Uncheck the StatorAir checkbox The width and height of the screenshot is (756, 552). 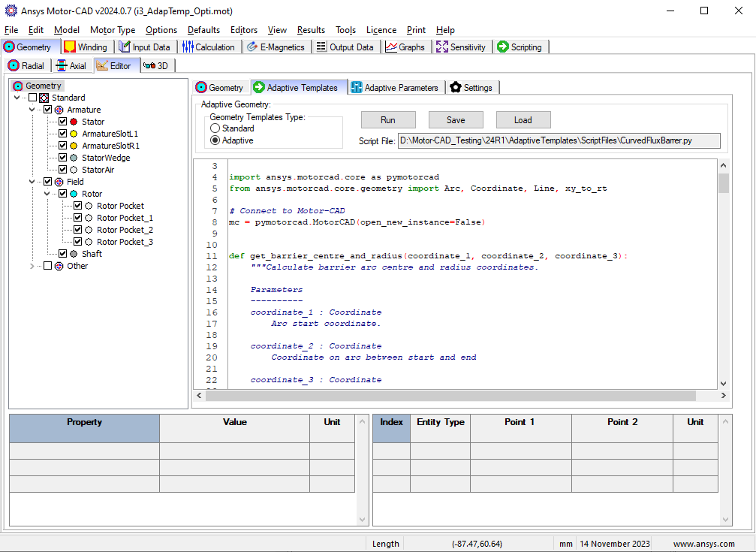point(62,170)
